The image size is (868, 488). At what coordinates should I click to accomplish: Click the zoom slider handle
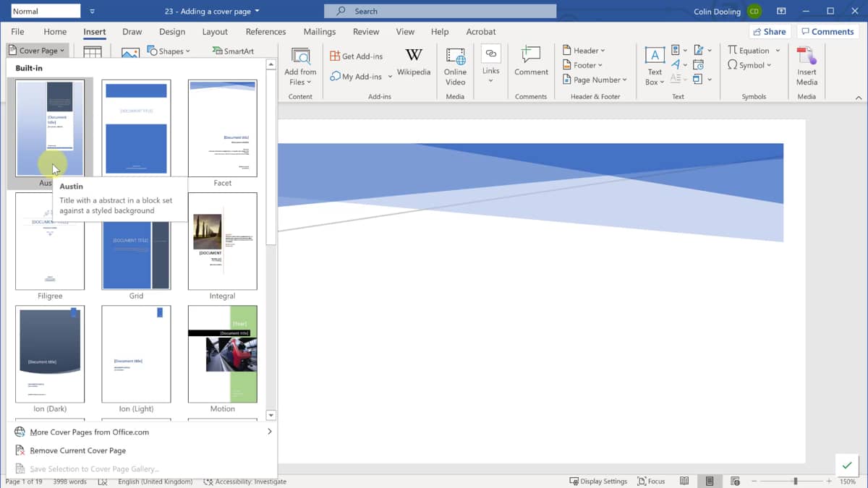pyautogui.click(x=796, y=481)
